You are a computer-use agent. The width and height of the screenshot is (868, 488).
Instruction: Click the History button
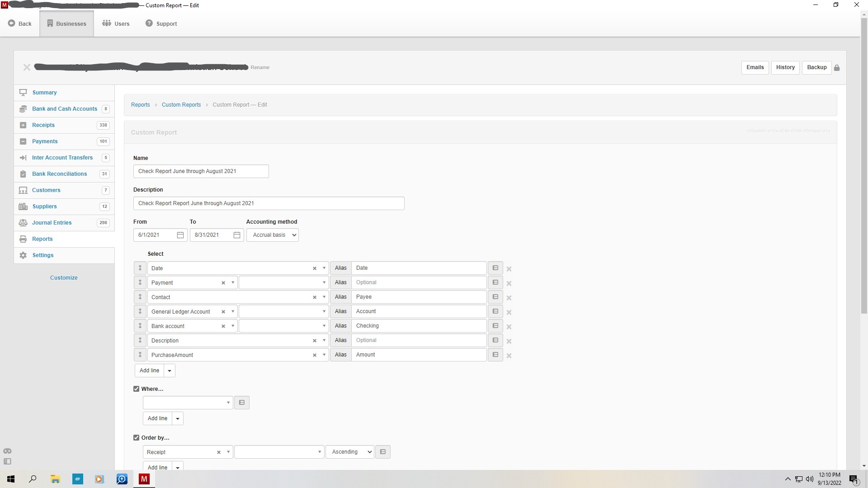coord(785,67)
